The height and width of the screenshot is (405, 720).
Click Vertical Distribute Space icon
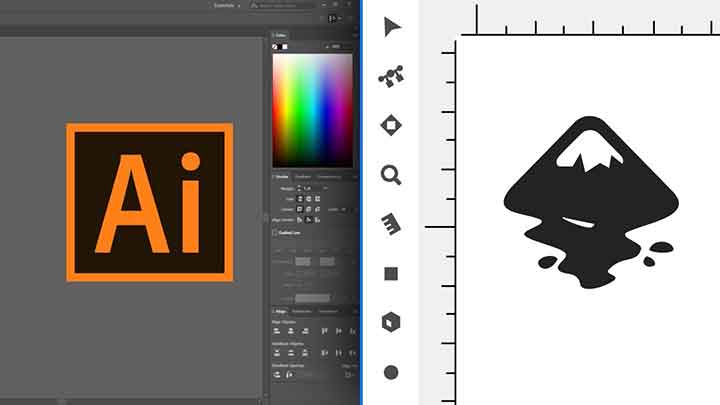(x=277, y=375)
